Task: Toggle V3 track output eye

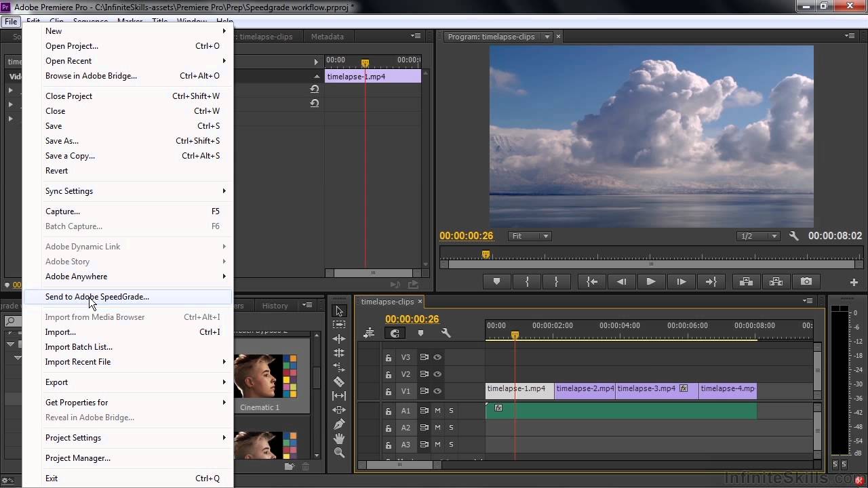Action: pos(437,357)
